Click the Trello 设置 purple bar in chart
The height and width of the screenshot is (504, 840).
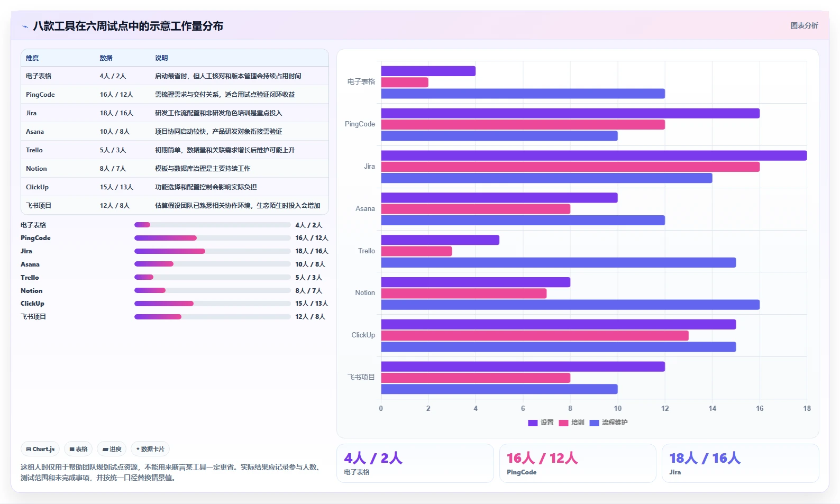(x=440, y=240)
